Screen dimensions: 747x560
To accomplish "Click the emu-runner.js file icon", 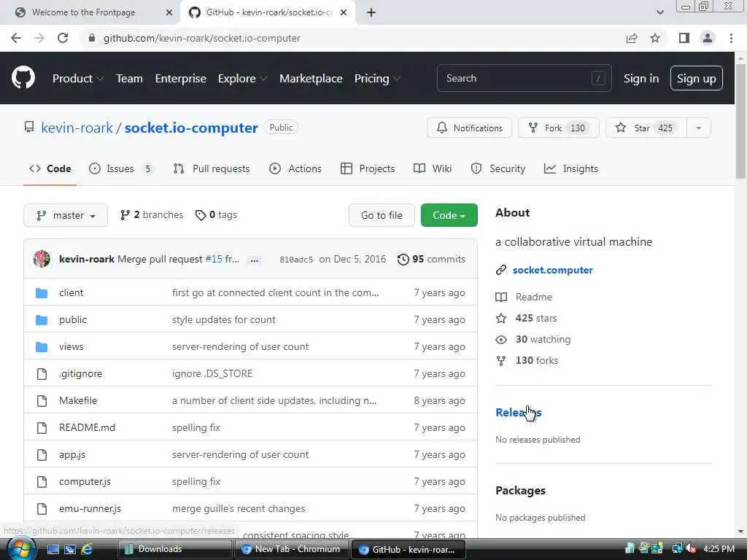I will point(42,509).
